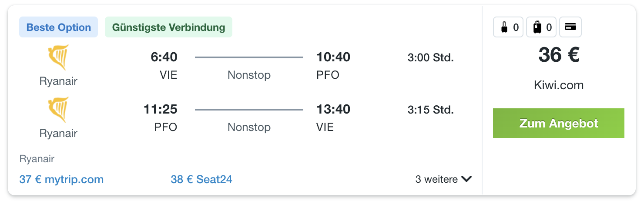
Task: Click the outbound Nonstop flight line
Action: [249, 57]
